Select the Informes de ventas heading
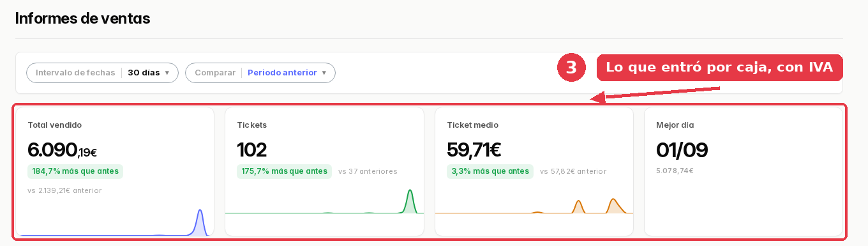The image size is (868, 246). pyautogui.click(x=82, y=19)
